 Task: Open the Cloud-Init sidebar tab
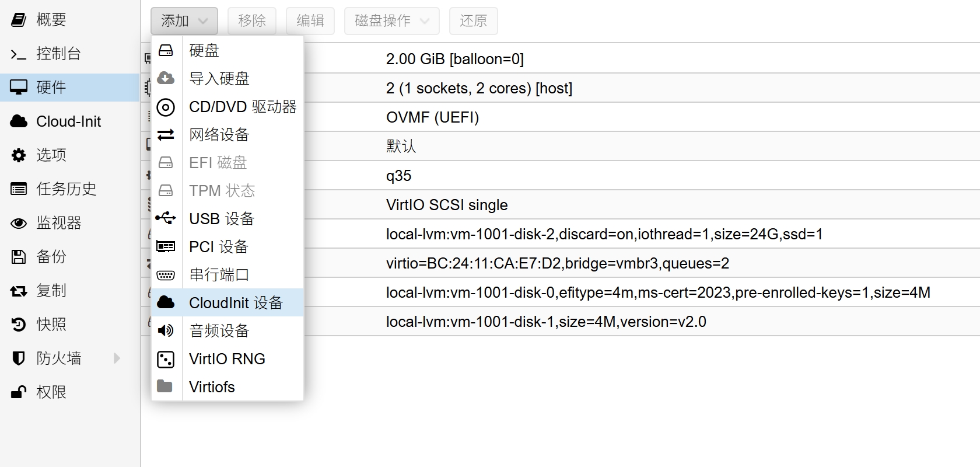[68, 121]
